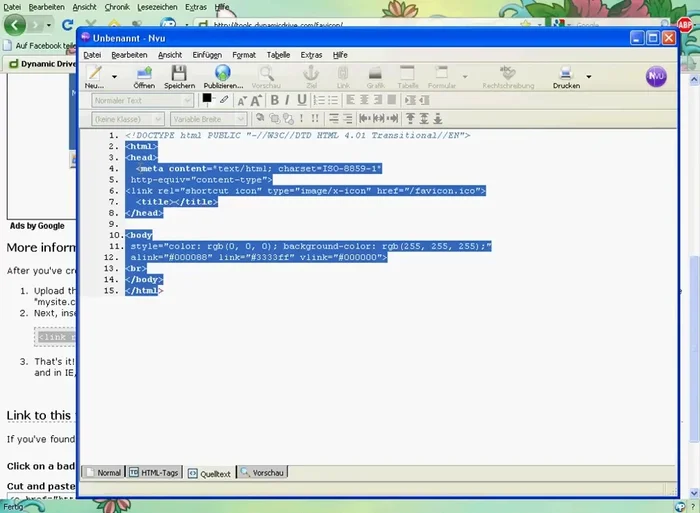Screen dimensions: 700x513
Task: Click the round Nvu logo icon
Action: (656, 76)
